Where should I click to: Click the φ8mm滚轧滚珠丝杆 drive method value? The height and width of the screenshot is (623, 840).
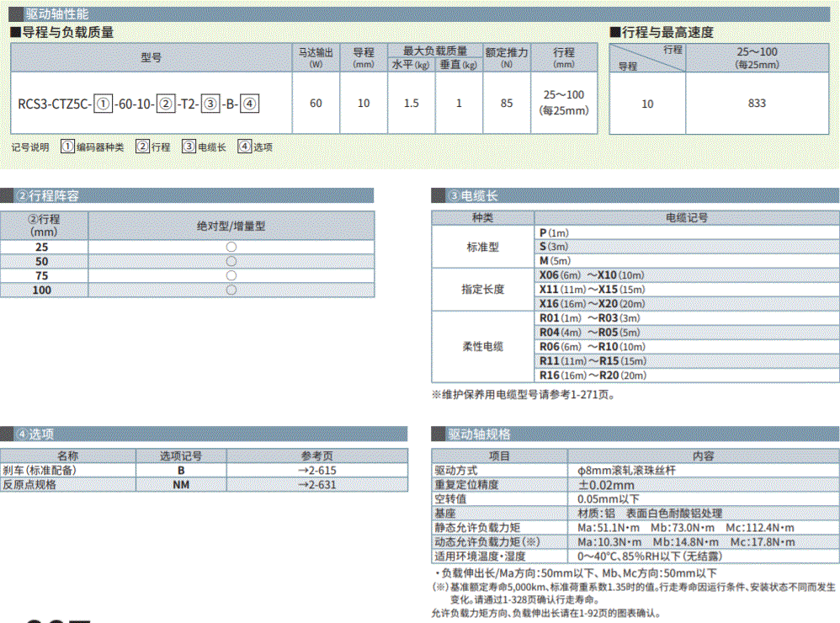click(x=626, y=471)
